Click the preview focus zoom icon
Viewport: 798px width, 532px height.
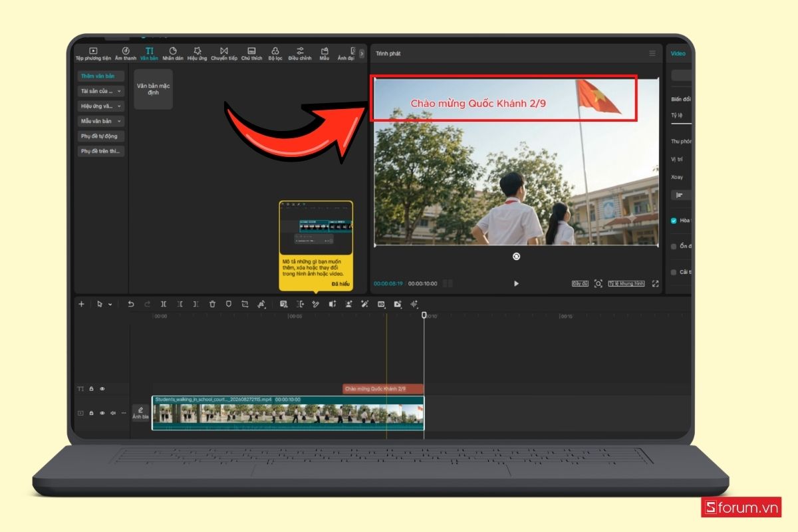[x=598, y=283]
